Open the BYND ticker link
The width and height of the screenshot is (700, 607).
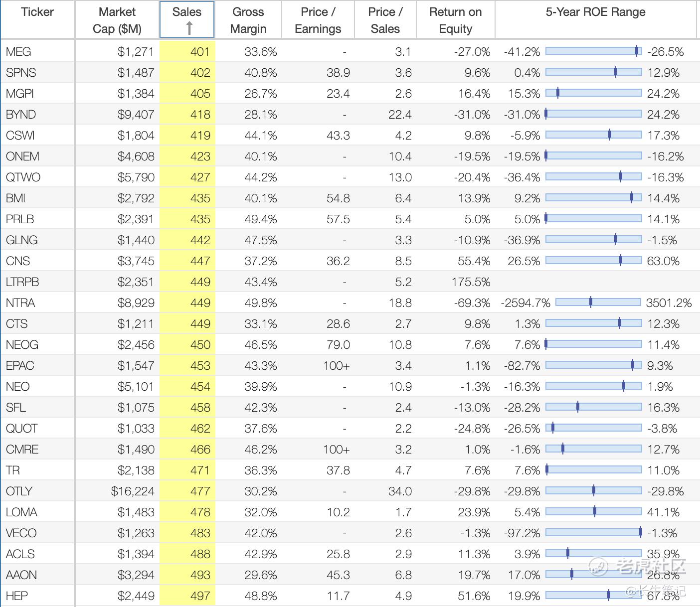[21, 115]
